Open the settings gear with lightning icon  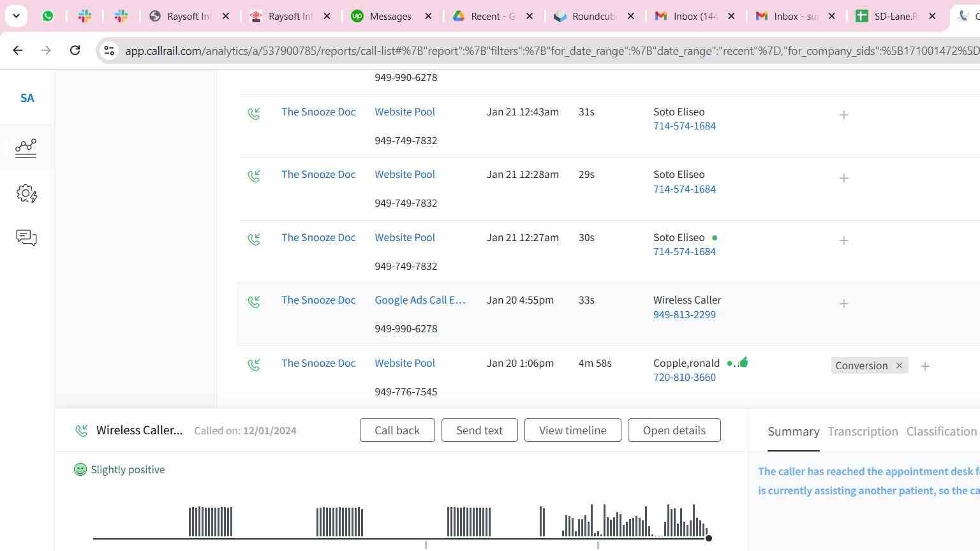(26, 193)
